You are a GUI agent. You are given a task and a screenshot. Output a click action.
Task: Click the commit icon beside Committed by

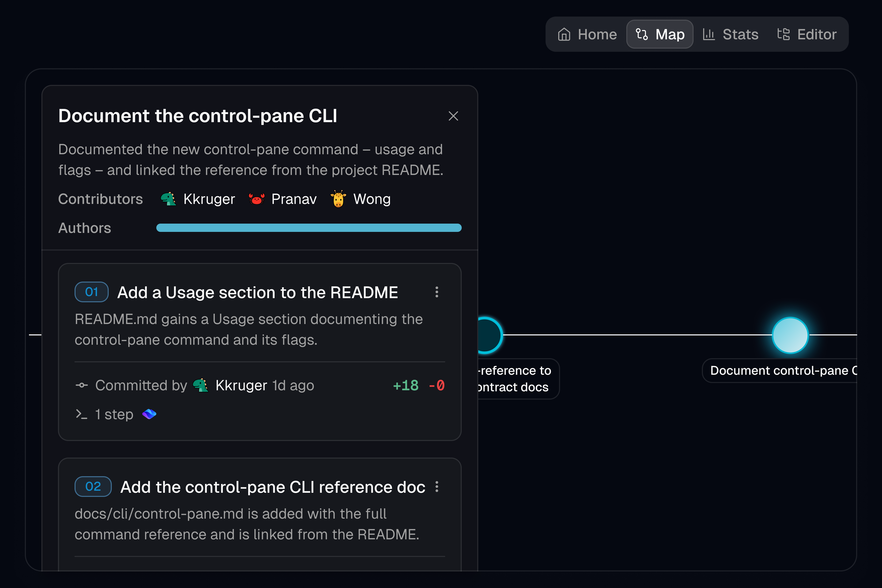tap(81, 385)
